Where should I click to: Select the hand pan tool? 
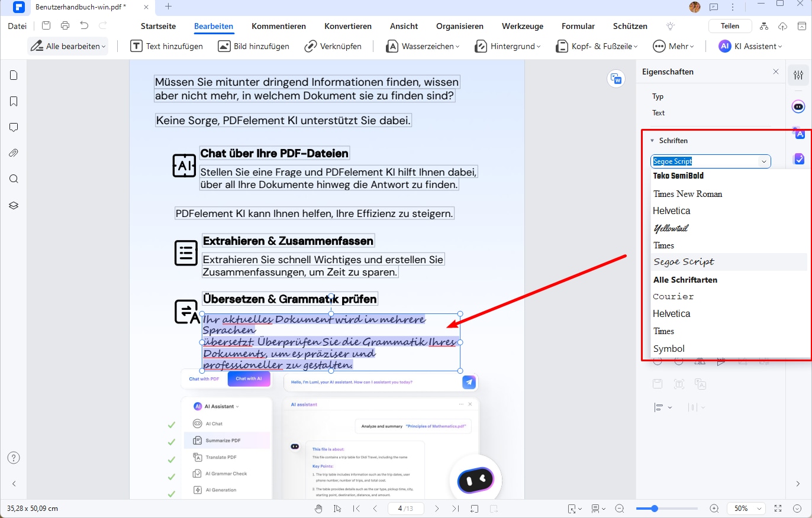(319, 509)
